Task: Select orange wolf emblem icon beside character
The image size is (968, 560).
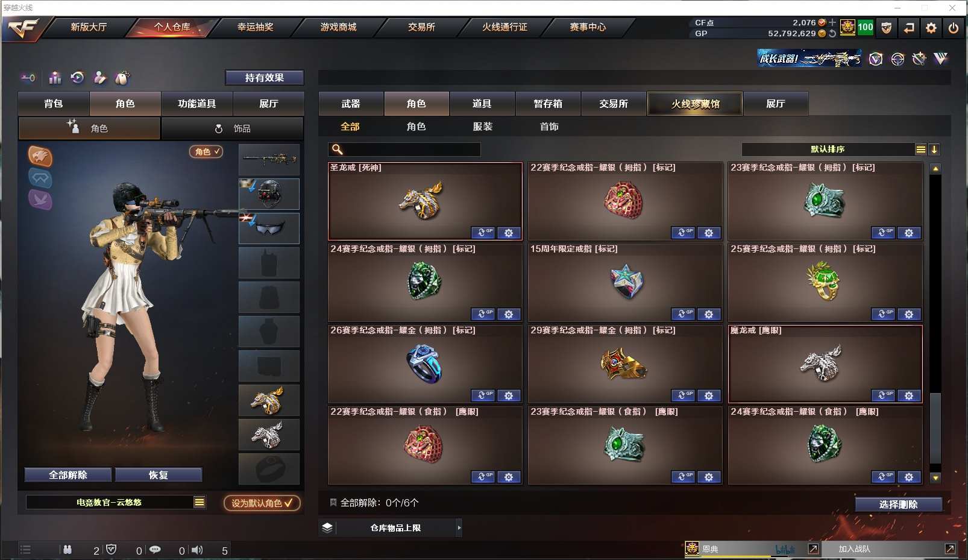Action: (40, 156)
